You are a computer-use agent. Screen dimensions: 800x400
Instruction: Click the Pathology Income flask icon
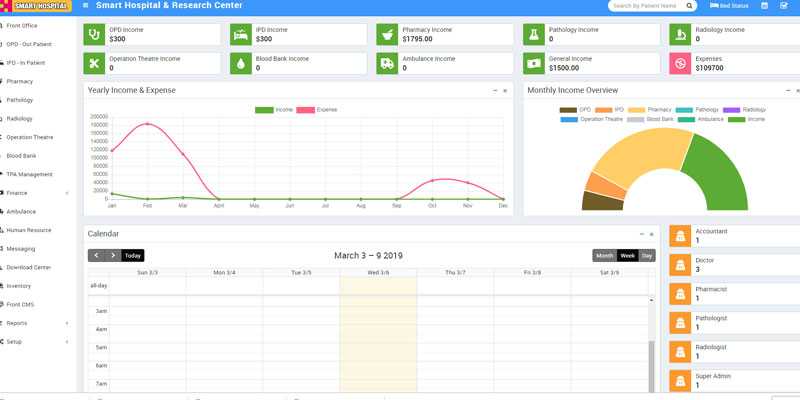pyautogui.click(x=534, y=34)
